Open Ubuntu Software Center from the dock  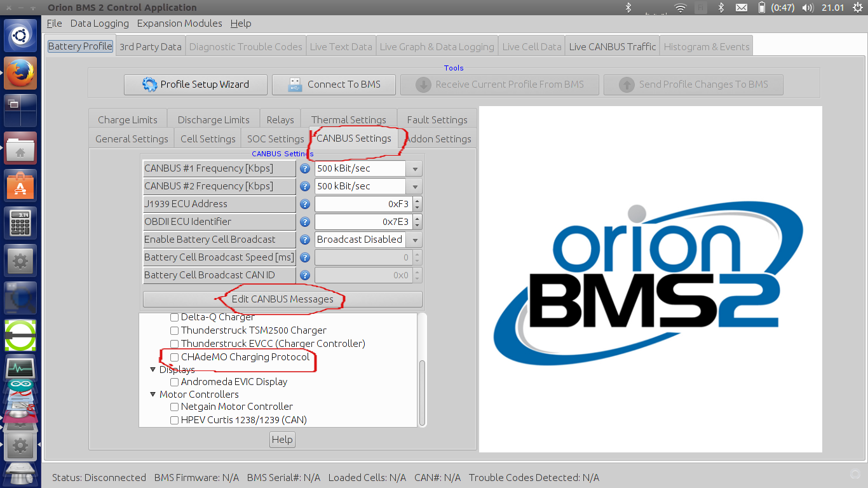20,186
